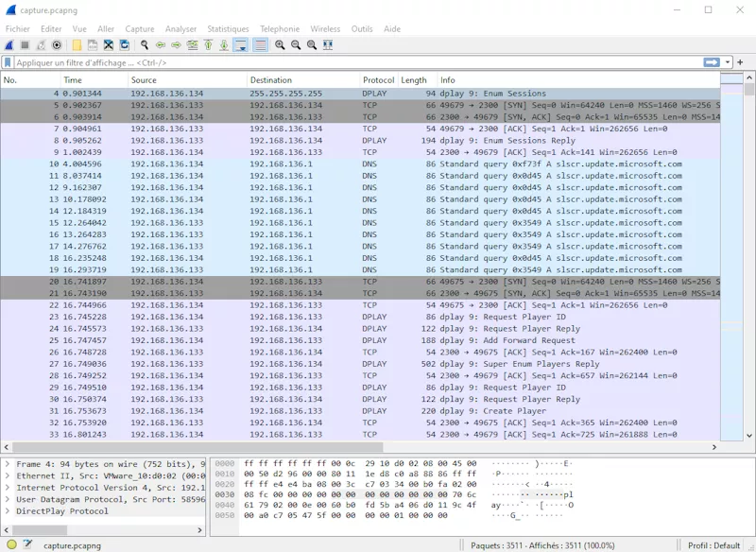Reload the capture file

[125, 45]
